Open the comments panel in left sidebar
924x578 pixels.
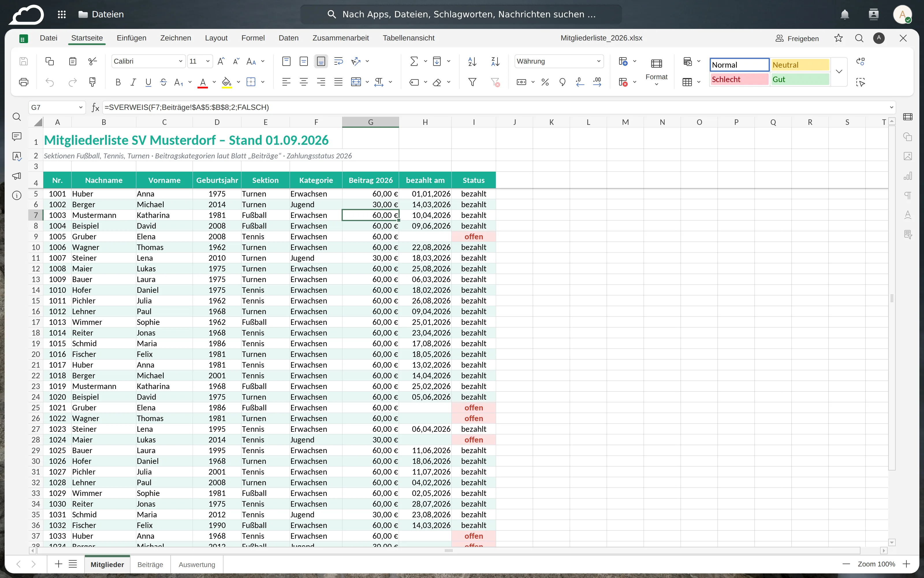[x=17, y=136]
